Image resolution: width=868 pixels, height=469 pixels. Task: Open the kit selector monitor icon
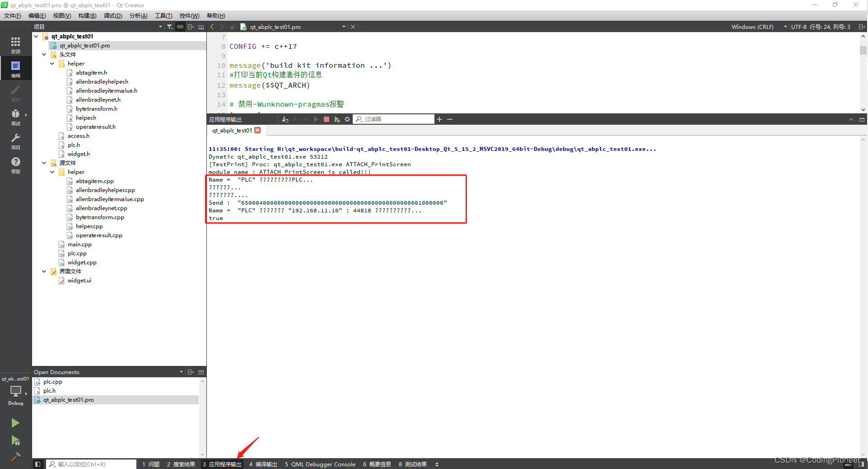15,391
